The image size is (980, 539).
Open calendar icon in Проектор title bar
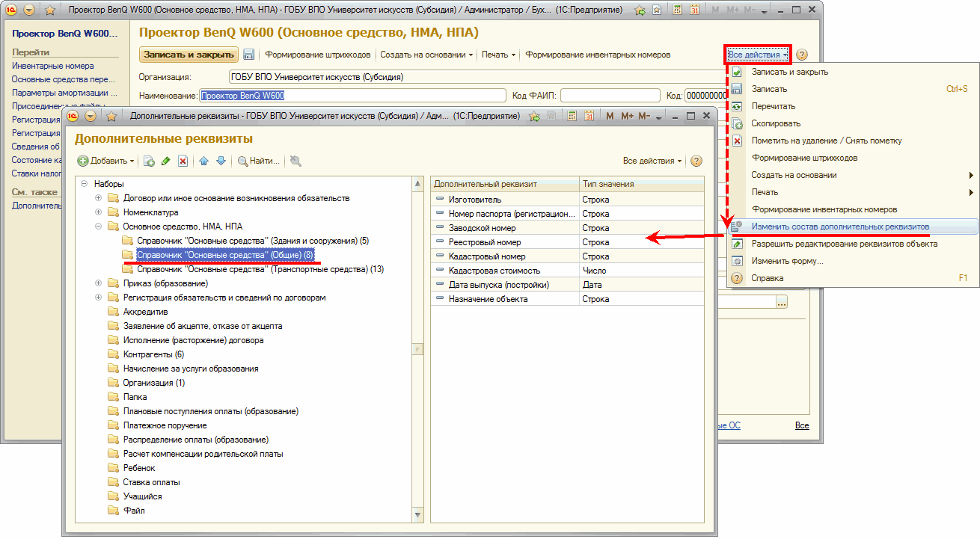694,11
